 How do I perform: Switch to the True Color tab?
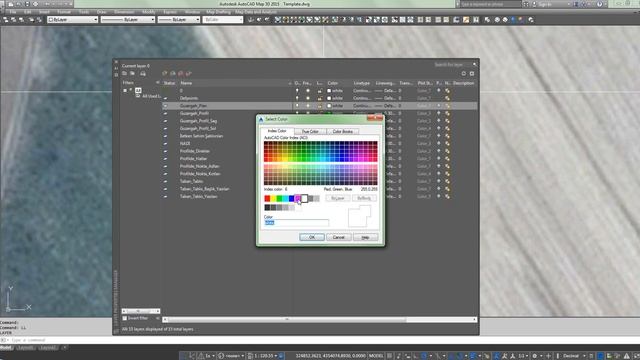click(x=310, y=131)
